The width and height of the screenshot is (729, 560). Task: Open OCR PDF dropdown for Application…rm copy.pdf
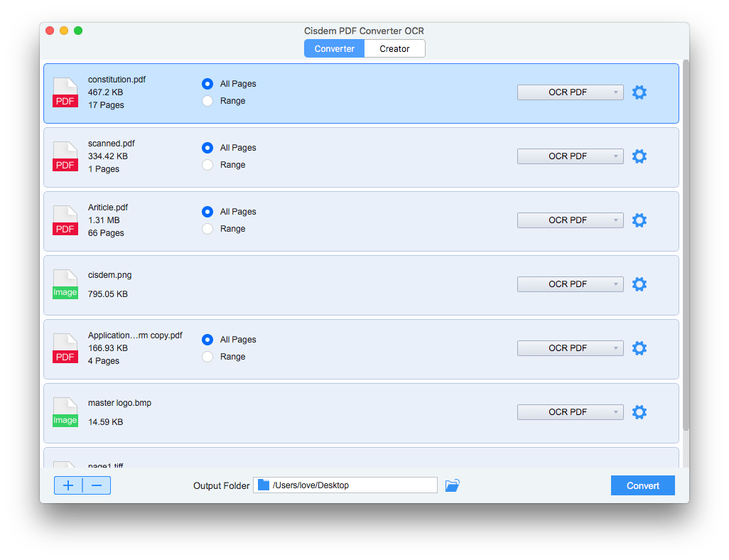[x=570, y=348]
